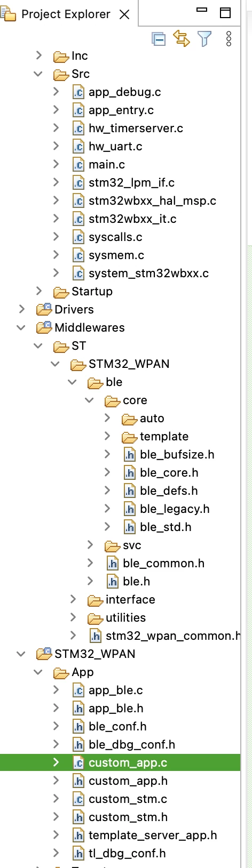Select custom_stm.h header file
The width and height of the screenshot is (252, 868).
tap(128, 817)
